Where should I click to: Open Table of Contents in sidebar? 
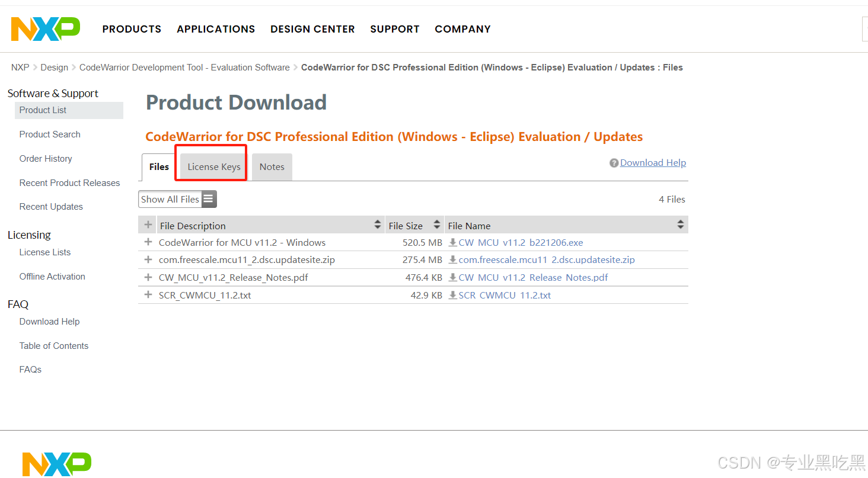coord(54,346)
